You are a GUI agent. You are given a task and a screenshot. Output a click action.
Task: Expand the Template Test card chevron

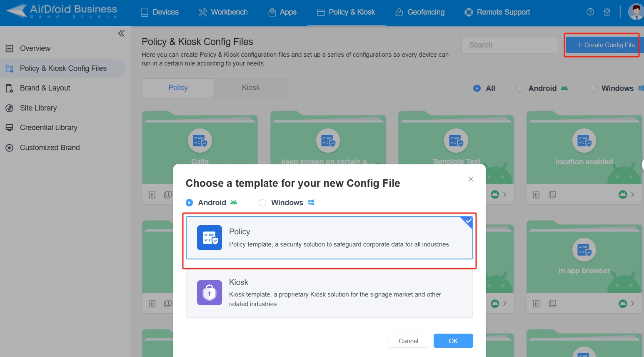coord(505,195)
